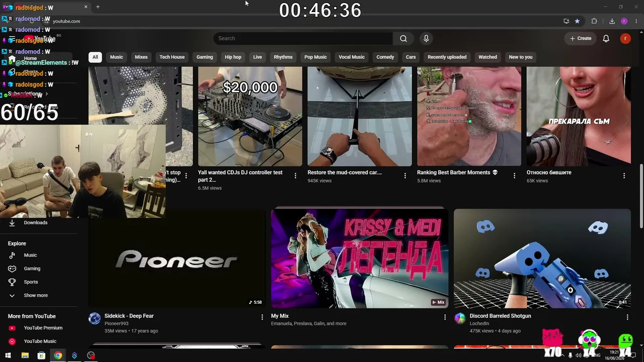Open more options for CDJs DJ controller short
Image resolution: width=644 pixels, height=362 pixels.
point(295,175)
